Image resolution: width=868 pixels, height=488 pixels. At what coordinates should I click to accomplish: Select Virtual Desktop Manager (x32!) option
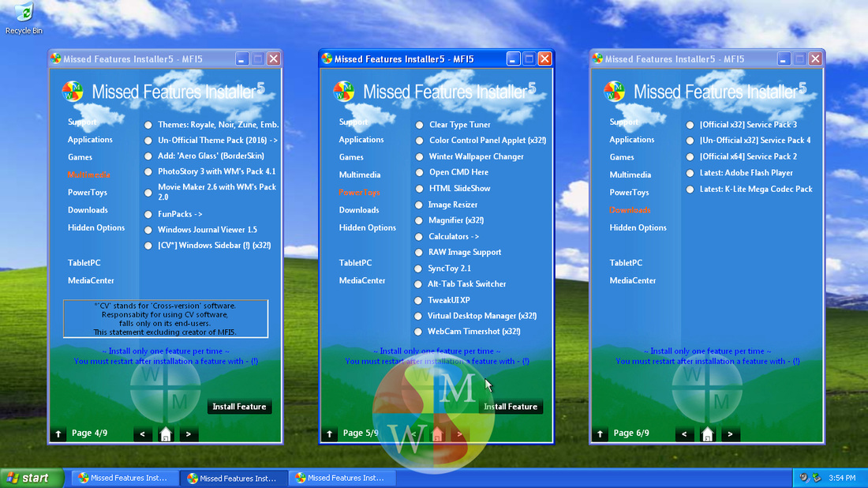click(418, 317)
